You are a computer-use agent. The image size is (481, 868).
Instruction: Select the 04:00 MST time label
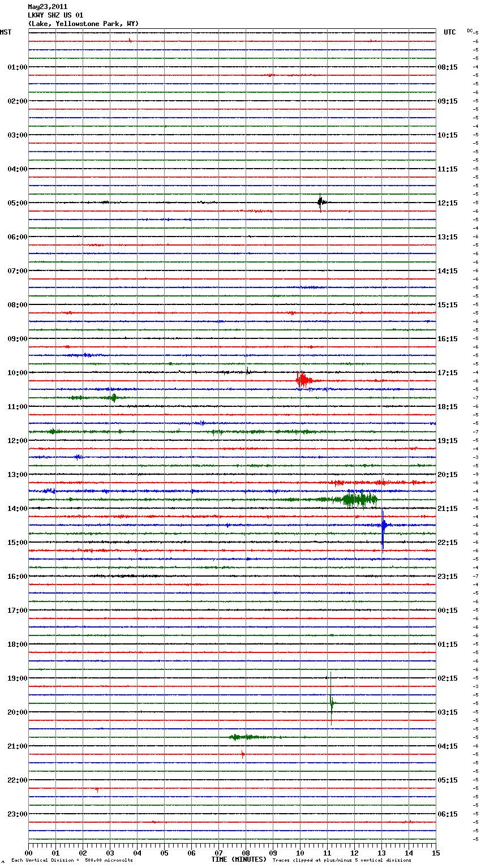point(17,169)
